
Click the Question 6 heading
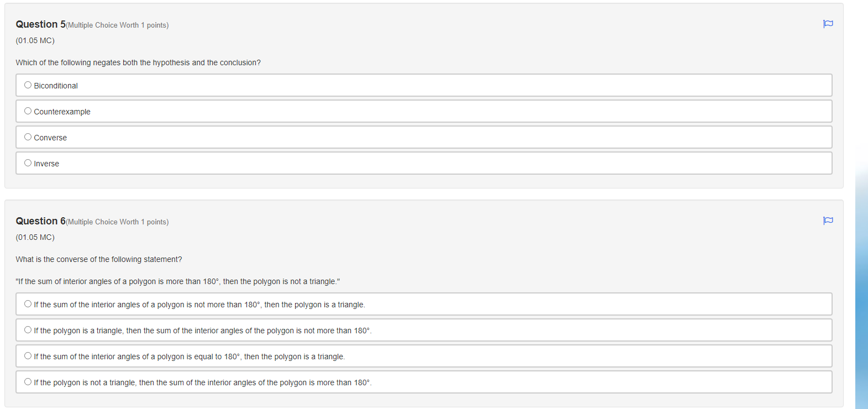[x=40, y=221]
